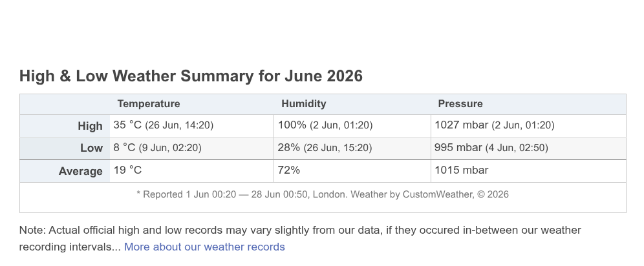This screenshot has width=644, height=266.
Task: Select the Low row label
Action: coord(91,148)
